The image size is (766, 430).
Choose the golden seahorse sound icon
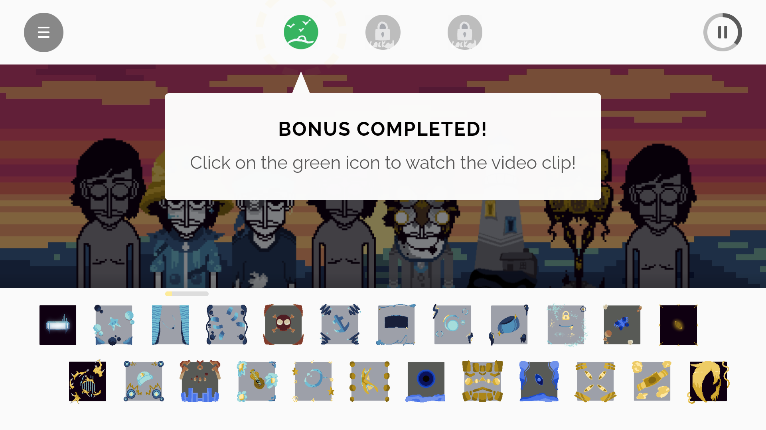708,382
